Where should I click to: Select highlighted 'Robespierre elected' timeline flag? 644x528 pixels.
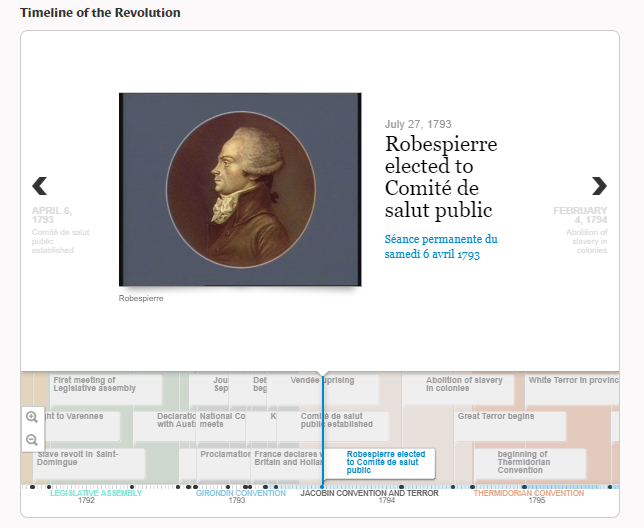tap(379, 464)
